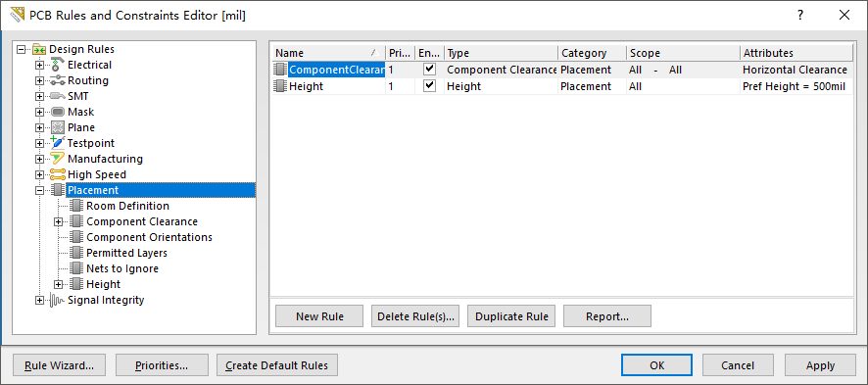Viewport: 868px width, 385px height.
Task: Expand the Component Clearance tree node
Action: tap(59, 221)
